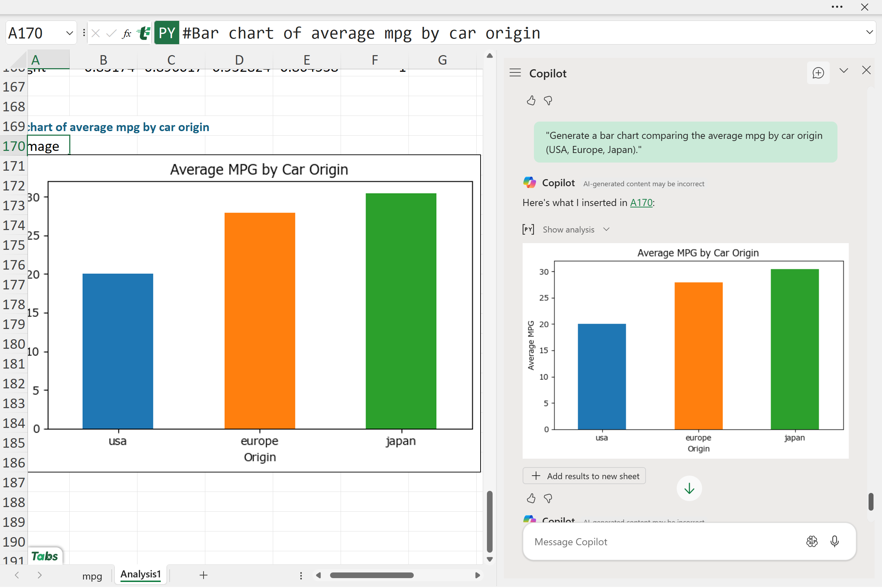Click the microphone icon in message box
The height and width of the screenshot is (588, 882).
pos(834,541)
